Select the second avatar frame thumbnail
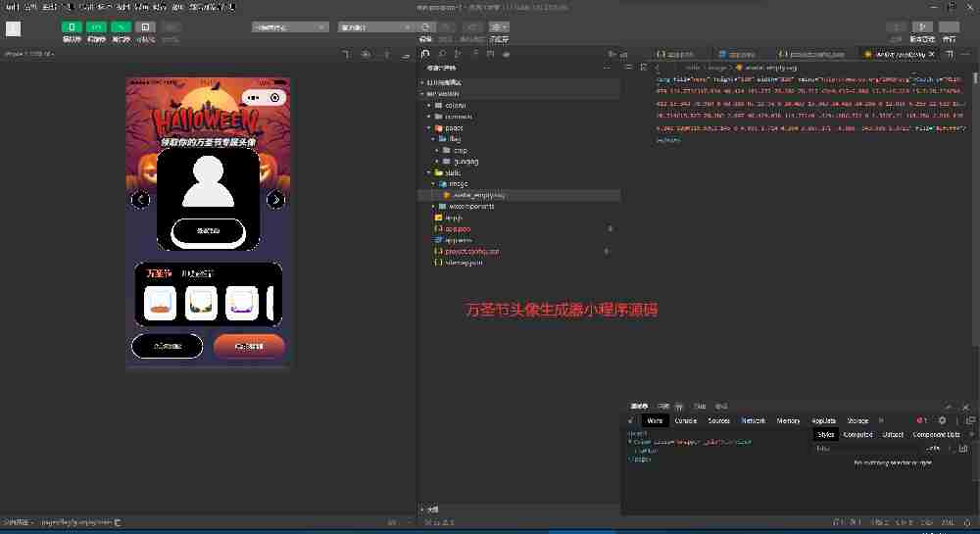The height and width of the screenshot is (534, 980). pos(201,303)
